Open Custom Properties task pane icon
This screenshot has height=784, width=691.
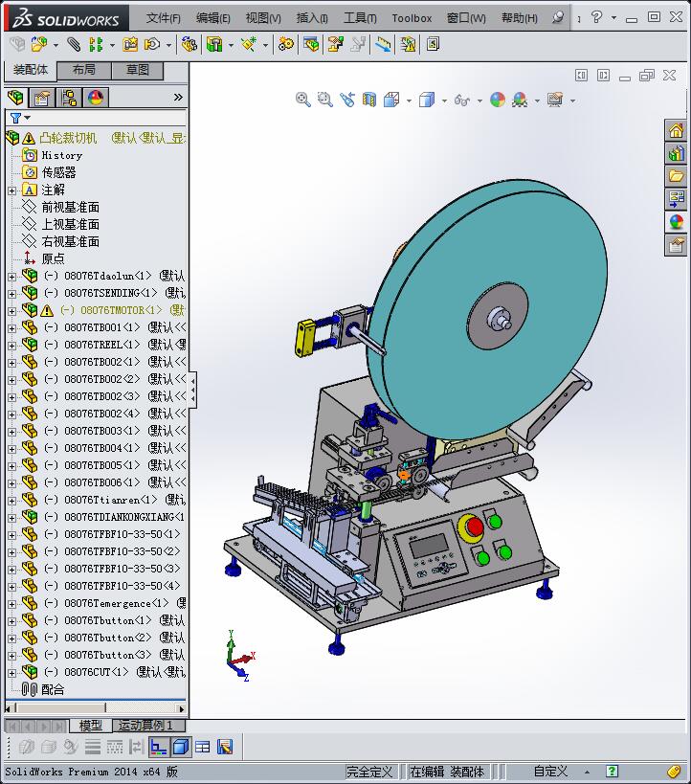[676, 245]
